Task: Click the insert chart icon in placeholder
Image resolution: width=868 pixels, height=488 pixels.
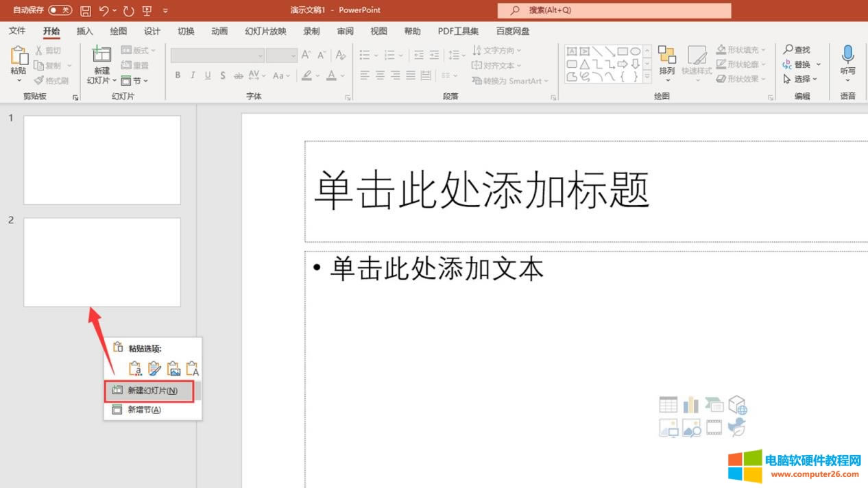Action: click(x=690, y=405)
